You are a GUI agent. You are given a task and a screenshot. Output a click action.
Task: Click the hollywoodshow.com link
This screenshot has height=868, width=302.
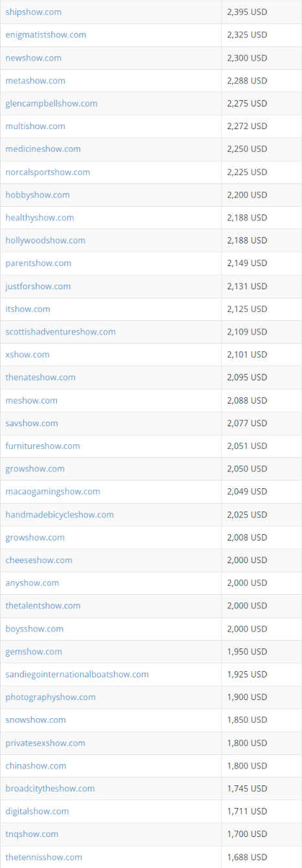(45, 240)
